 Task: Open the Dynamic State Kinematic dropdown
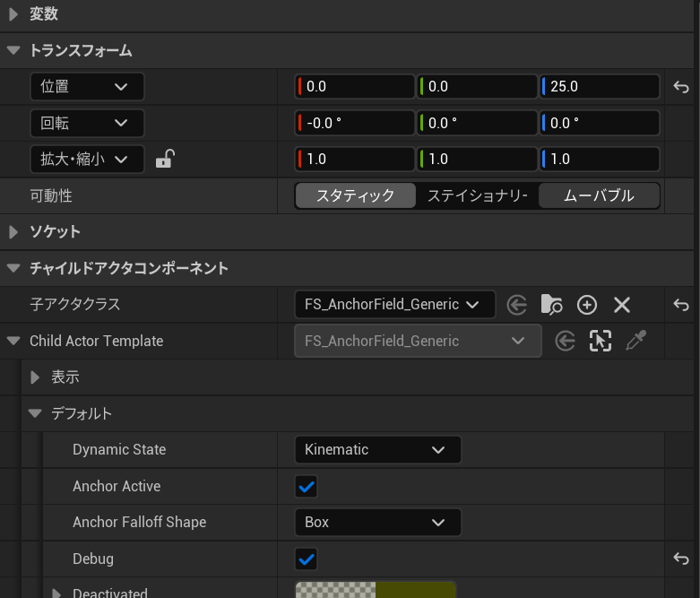pos(377,449)
